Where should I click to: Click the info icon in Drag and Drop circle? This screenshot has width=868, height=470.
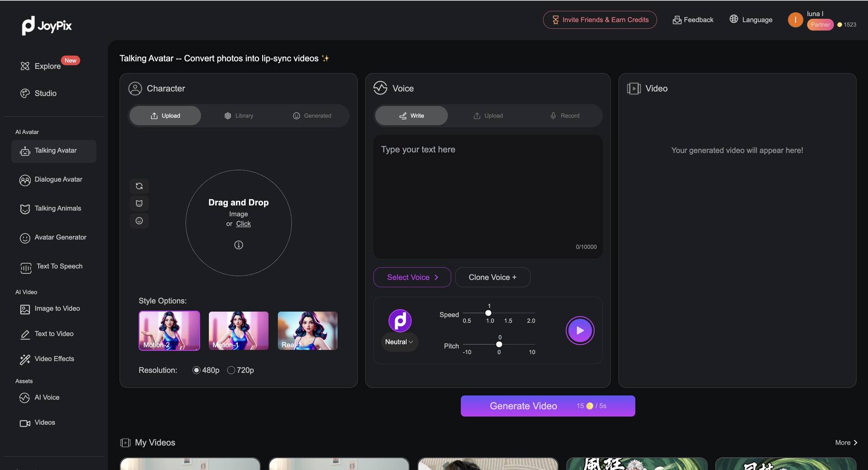tap(238, 245)
